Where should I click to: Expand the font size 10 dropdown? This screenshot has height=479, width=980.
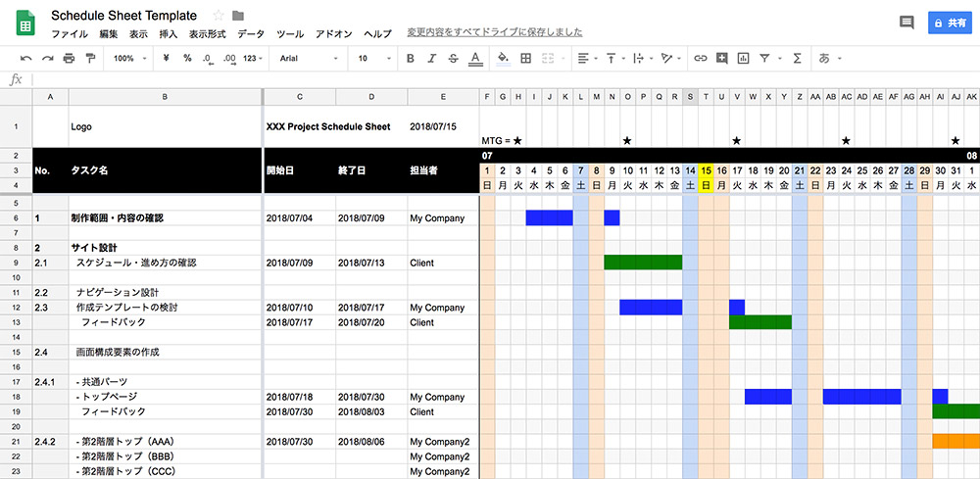coord(373,59)
